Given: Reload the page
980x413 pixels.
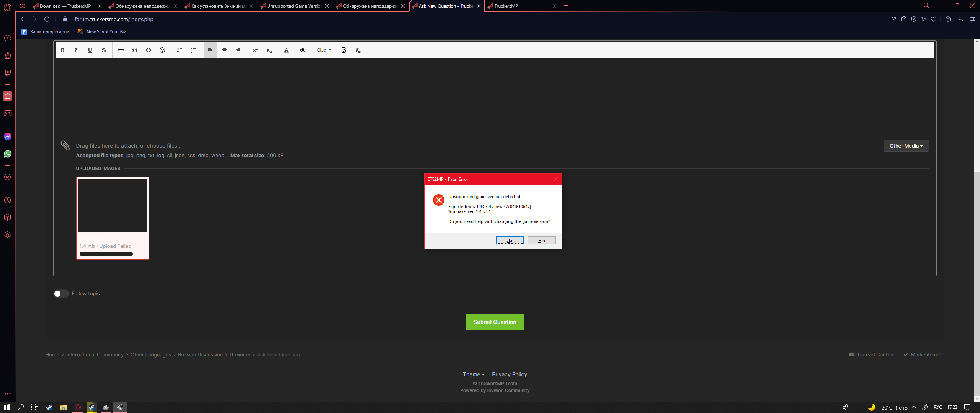Looking at the screenshot, I should [x=47, y=19].
